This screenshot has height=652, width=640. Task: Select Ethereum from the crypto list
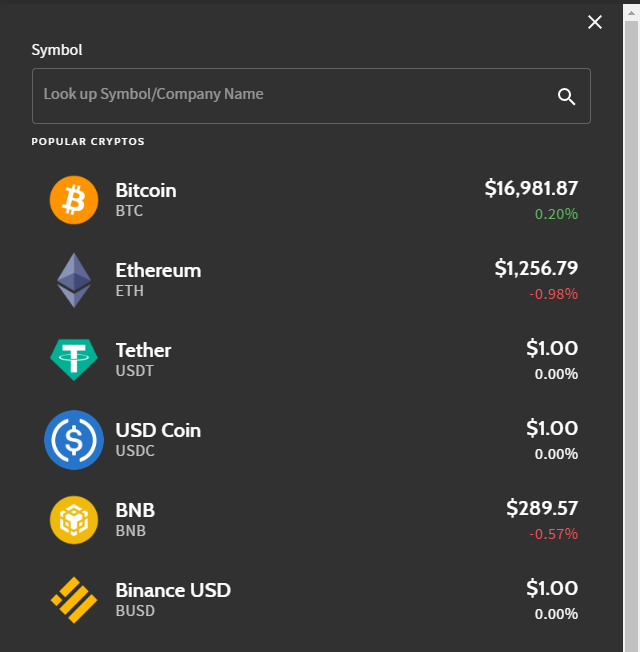[x=158, y=270]
